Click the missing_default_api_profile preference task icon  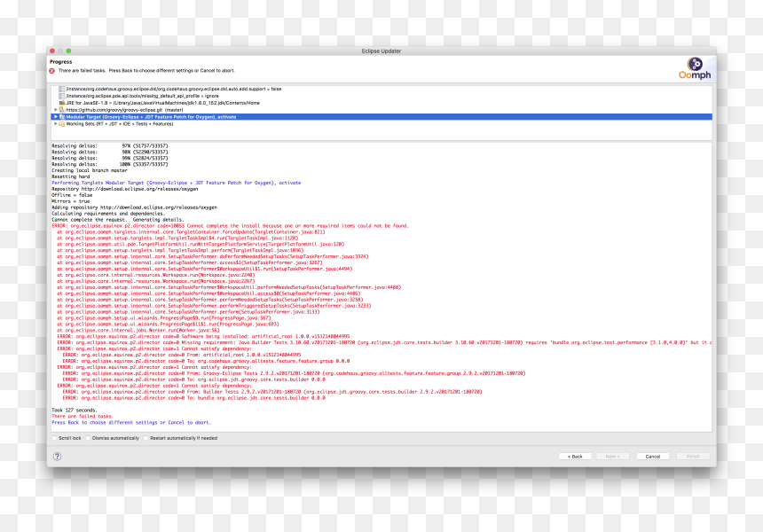coord(62,96)
